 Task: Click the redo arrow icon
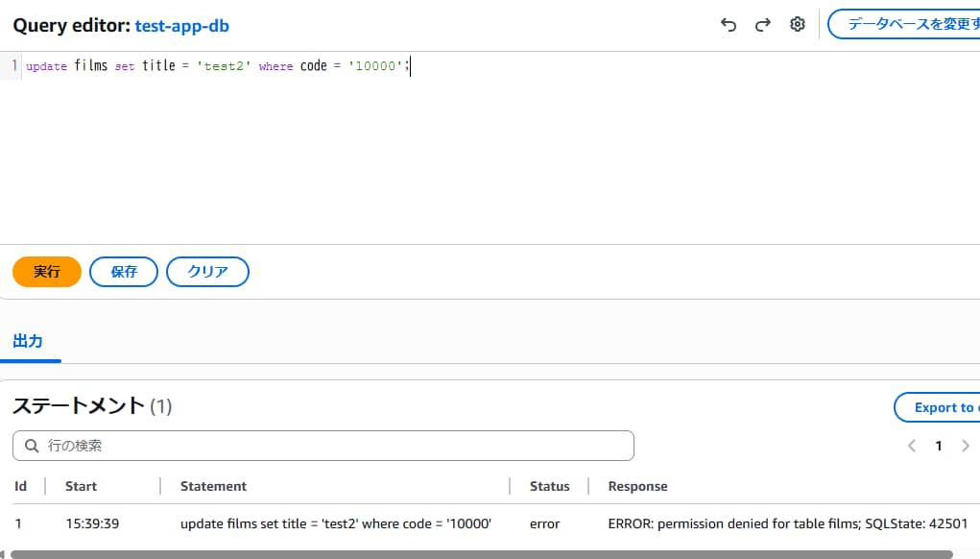point(763,25)
